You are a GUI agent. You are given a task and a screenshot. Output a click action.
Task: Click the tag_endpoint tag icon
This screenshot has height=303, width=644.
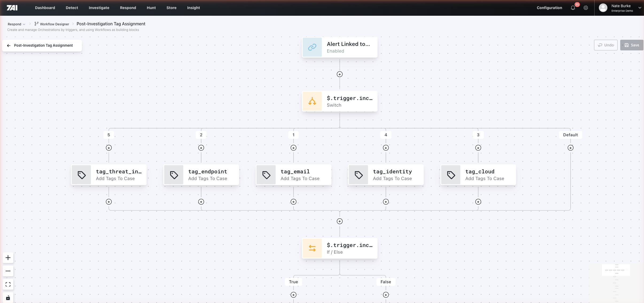173,175
